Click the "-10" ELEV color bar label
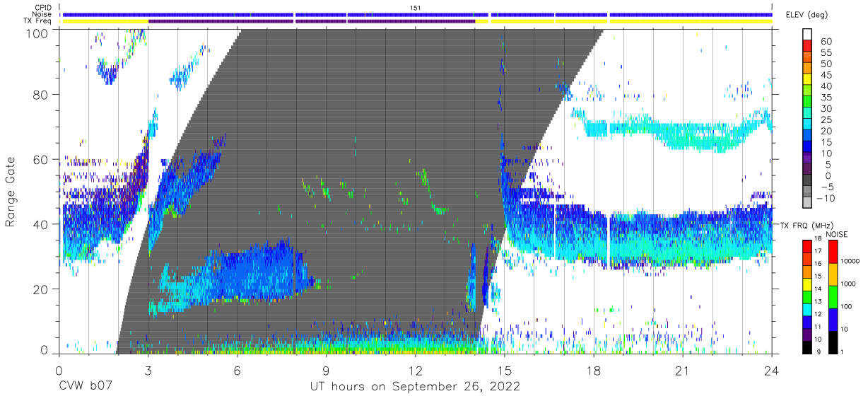The image size is (868, 401). (825, 198)
